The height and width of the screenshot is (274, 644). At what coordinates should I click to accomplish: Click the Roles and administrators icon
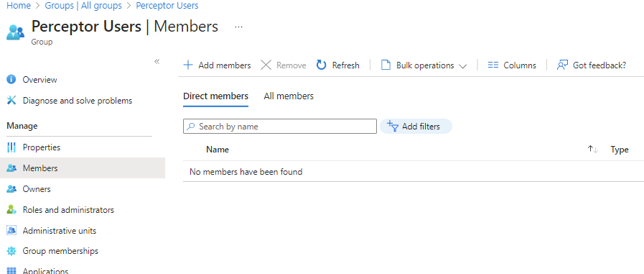click(11, 209)
